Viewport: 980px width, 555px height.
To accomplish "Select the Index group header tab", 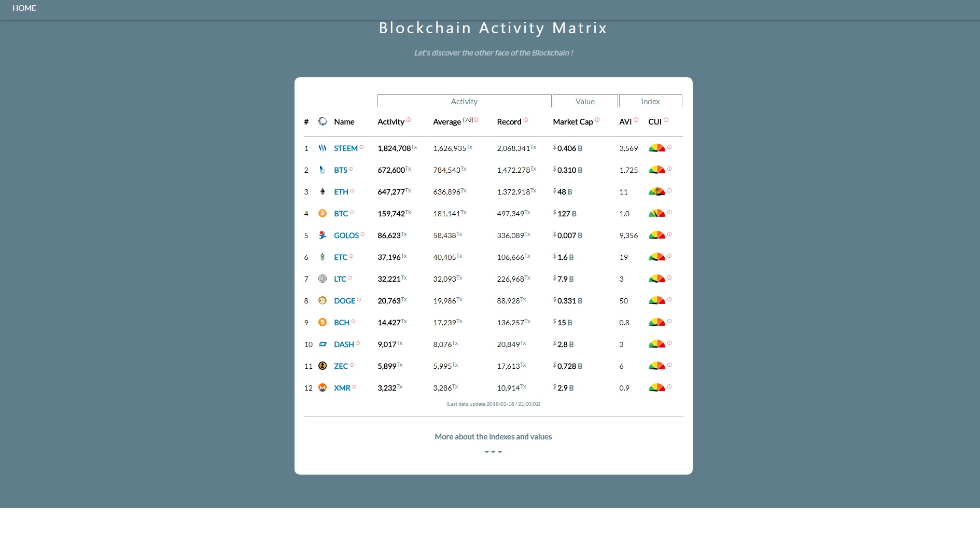I will [x=650, y=101].
